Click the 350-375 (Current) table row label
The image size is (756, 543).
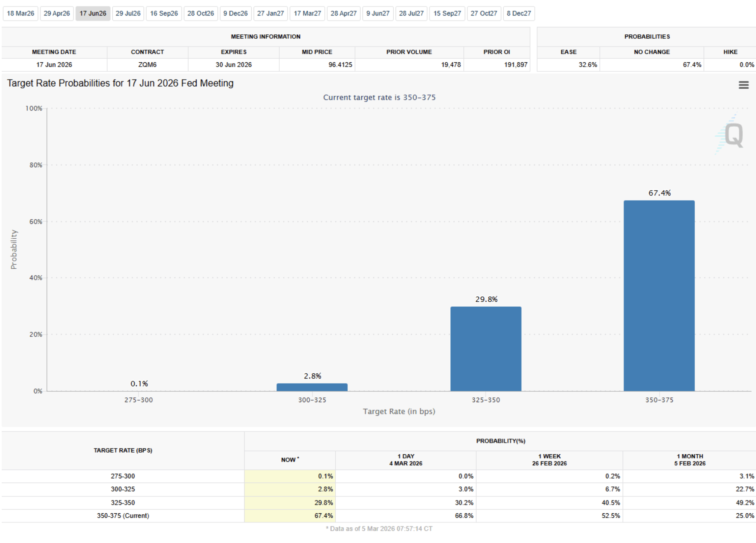point(123,516)
